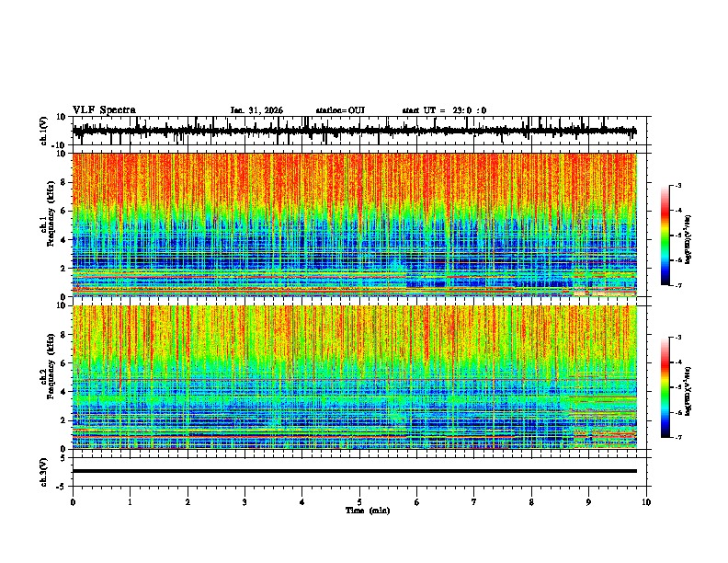This screenshot has width=728, height=563.
Task: Click the time axis tick label "8"
Action: pyautogui.click(x=531, y=502)
